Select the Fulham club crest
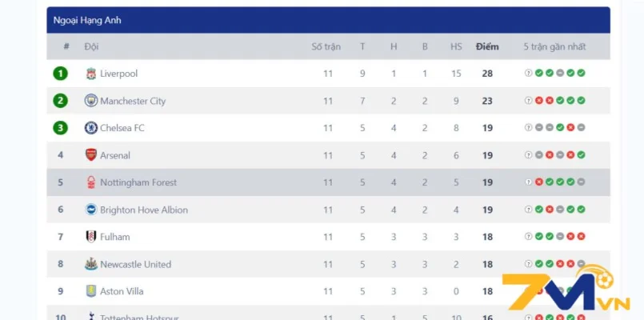The height and width of the screenshot is (320, 644). 91,237
